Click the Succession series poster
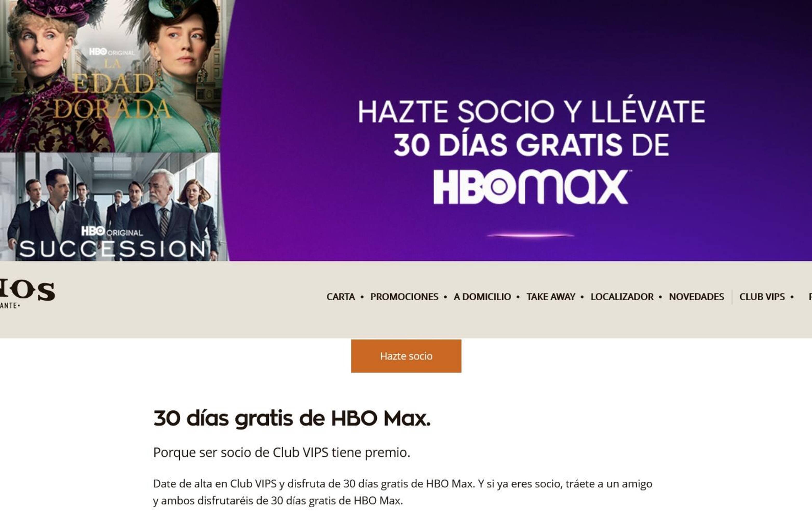 point(110,207)
